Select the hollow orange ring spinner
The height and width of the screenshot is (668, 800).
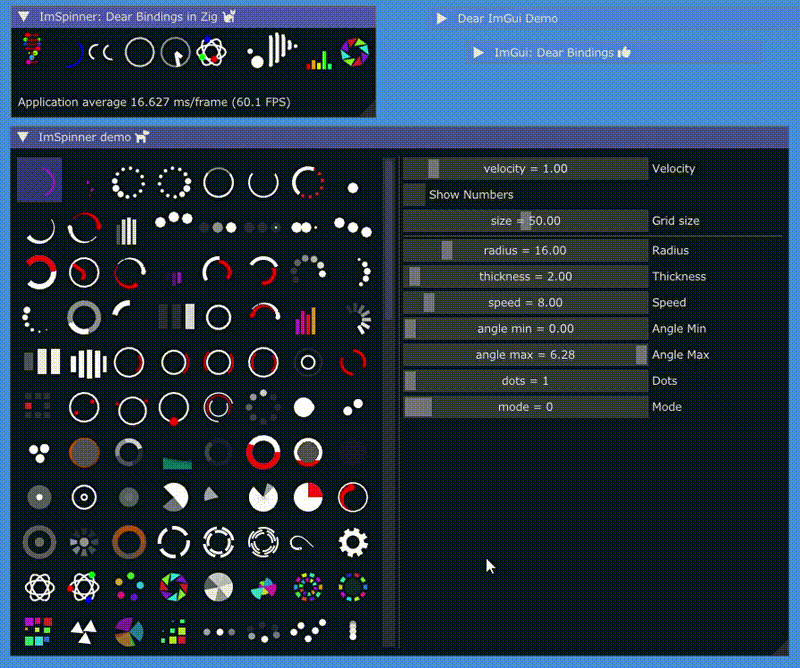129,542
